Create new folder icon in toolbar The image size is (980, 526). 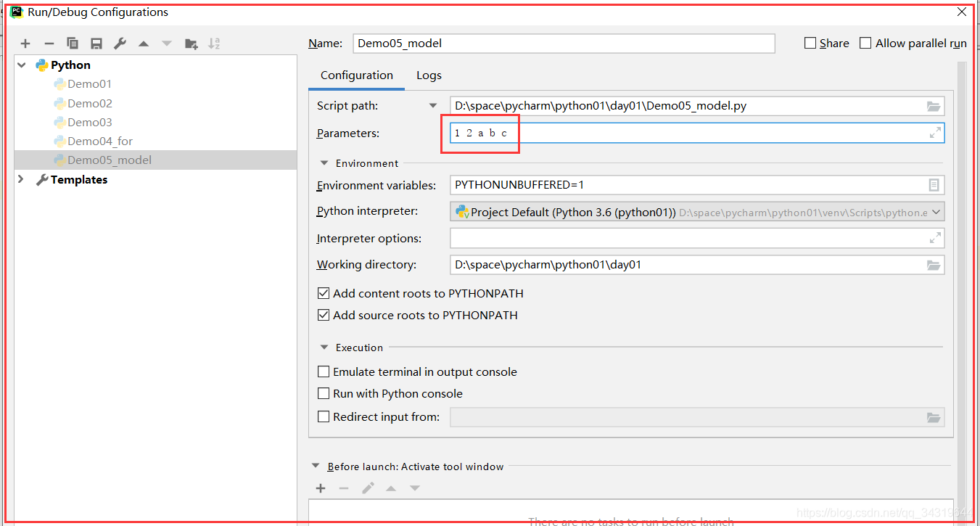(x=192, y=44)
